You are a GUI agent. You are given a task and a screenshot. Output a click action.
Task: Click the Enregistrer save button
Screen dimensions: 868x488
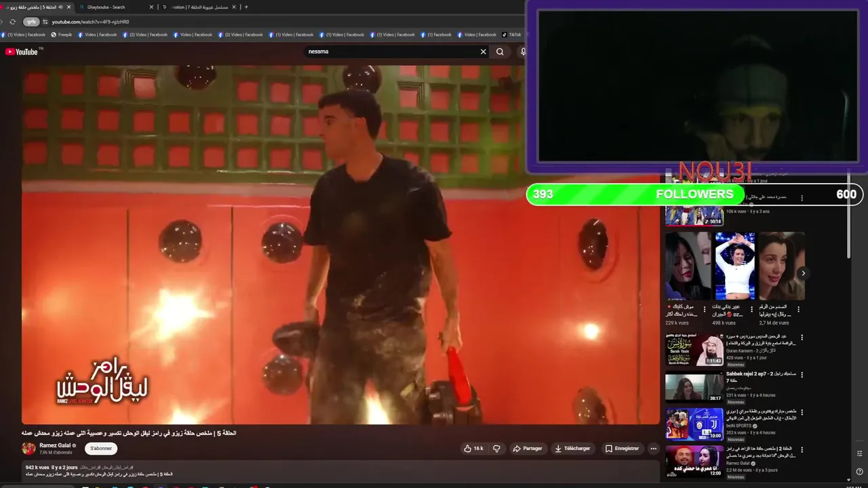tap(622, 448)
